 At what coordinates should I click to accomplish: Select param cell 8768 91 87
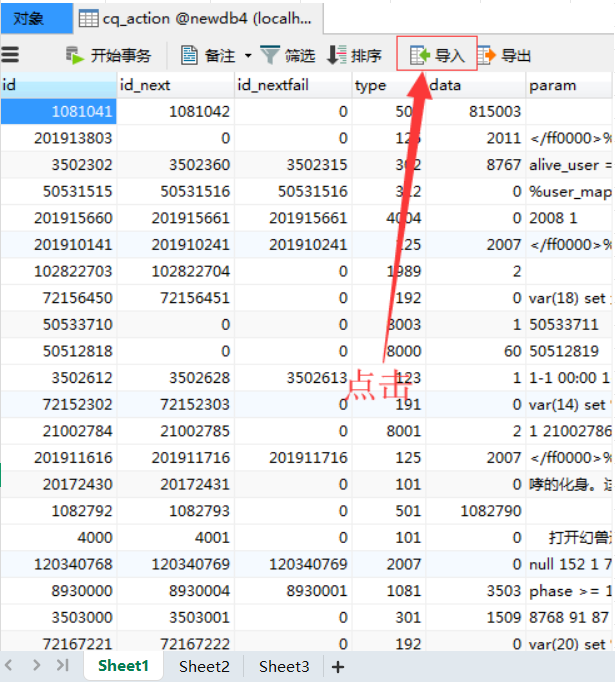pos(570,617)
